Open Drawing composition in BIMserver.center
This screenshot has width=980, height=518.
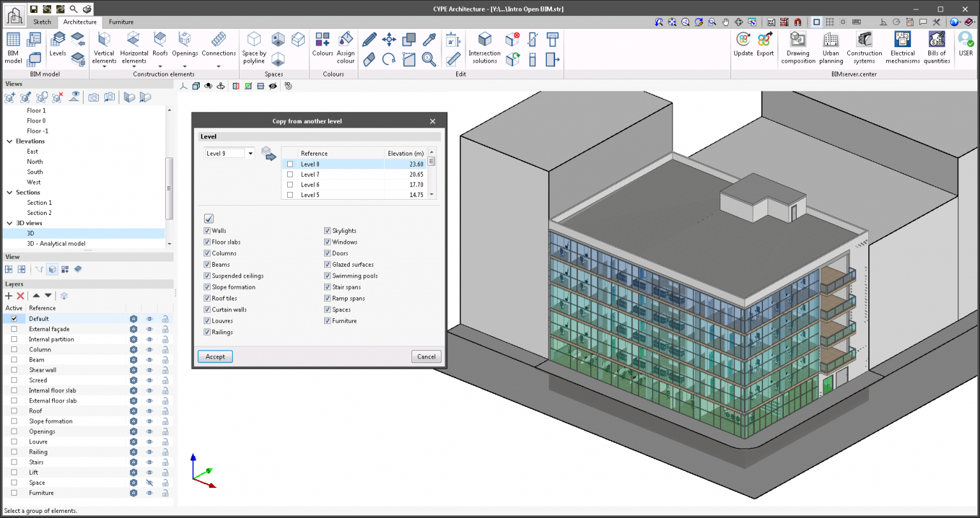(x=798, y=48)
